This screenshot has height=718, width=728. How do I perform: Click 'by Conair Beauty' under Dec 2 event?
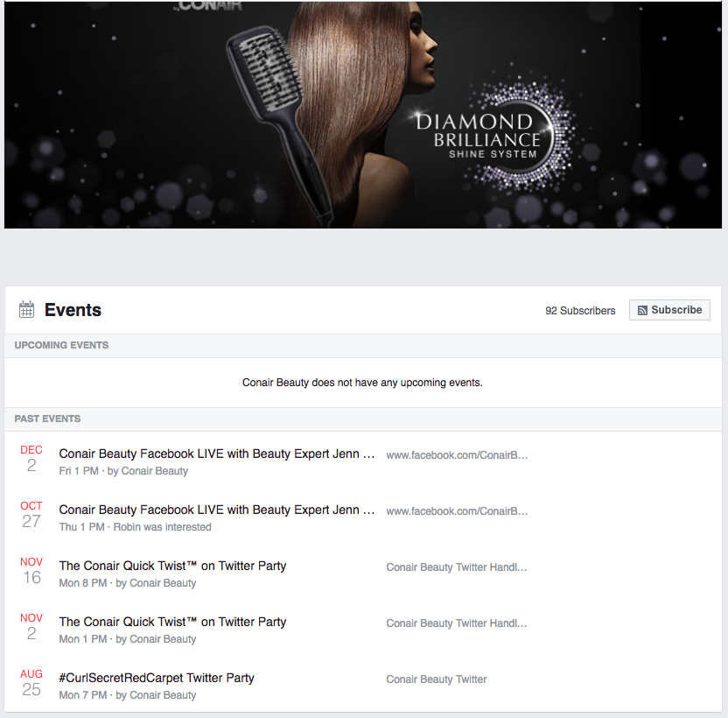[148, 471]
